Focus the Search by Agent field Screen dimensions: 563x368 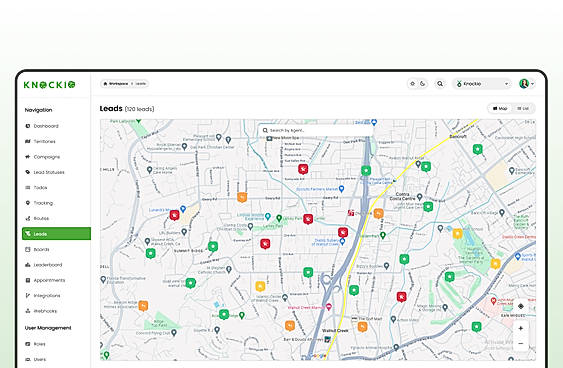click(315, 130)
